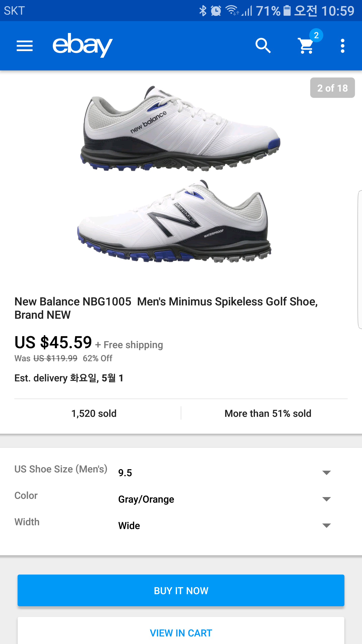Tap the More than 51% sold label
This screenshot has height=644, width=362.
268,413
